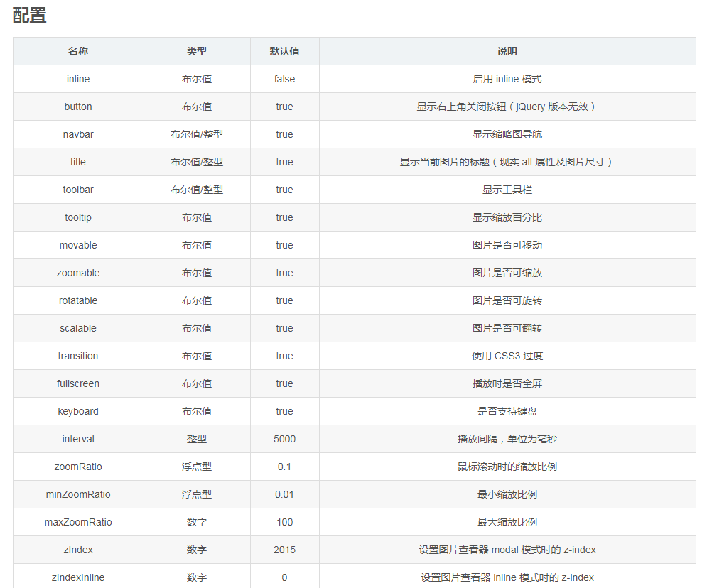
Task: Click description 鼠标滚动时的缩放比例
Action: 507,467
